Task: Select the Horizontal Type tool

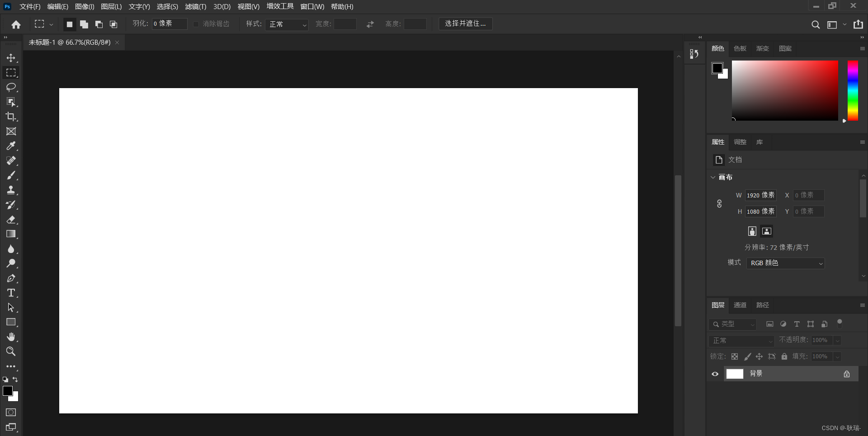Action: (11, 293)
